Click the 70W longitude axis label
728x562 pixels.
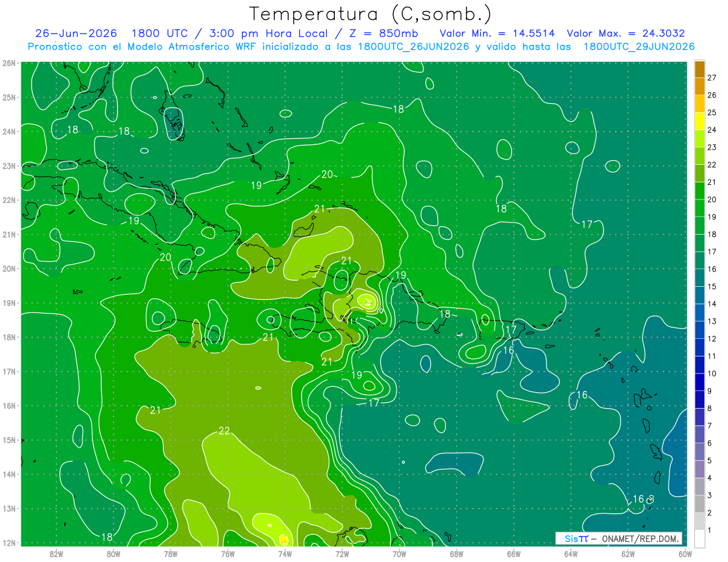(x=399, y=554)
